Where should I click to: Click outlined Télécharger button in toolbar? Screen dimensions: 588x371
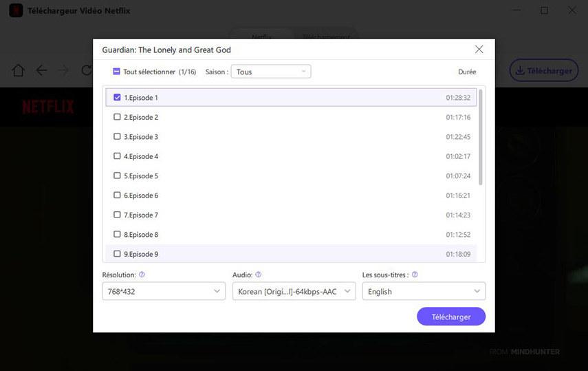(x=544, y=70)
